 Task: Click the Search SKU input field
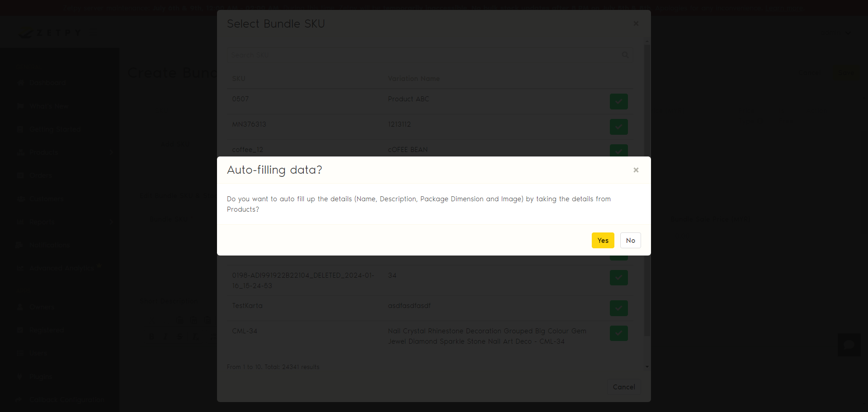click(429, 55)
